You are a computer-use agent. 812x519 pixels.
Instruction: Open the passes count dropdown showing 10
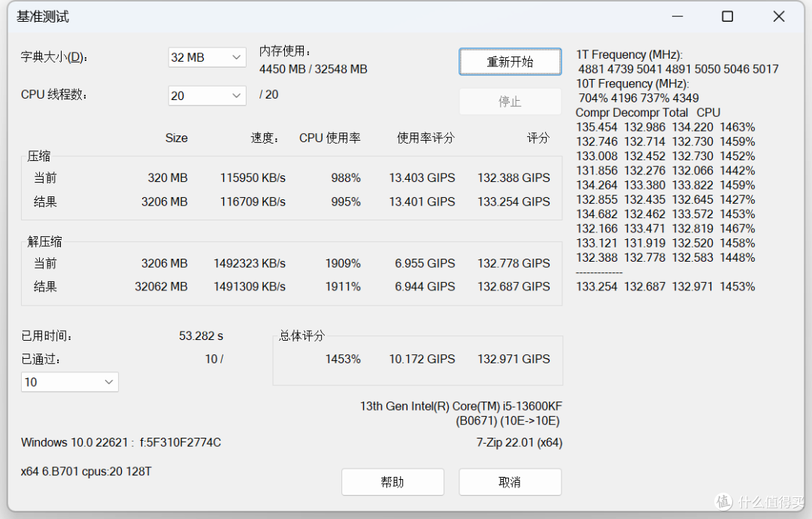pos(69,382)
